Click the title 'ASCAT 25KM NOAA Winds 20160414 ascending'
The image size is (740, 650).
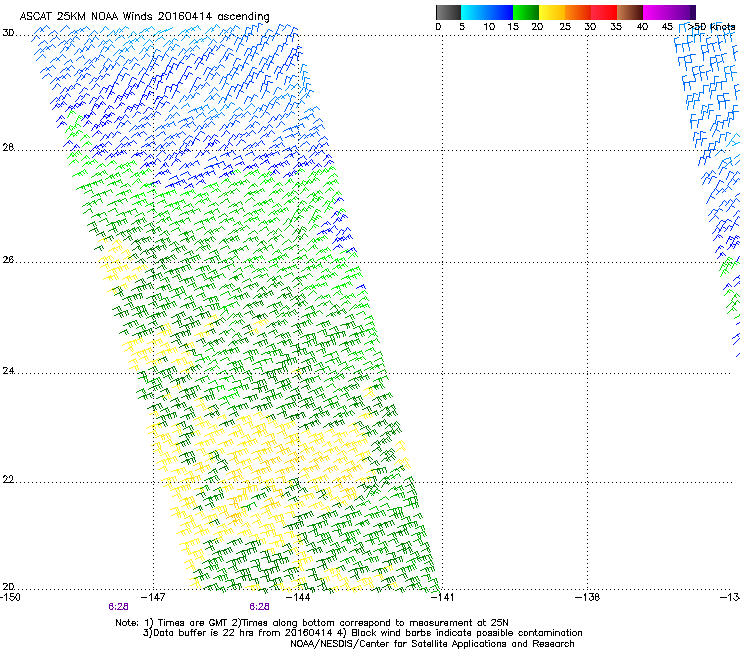(x=144, y=17)
